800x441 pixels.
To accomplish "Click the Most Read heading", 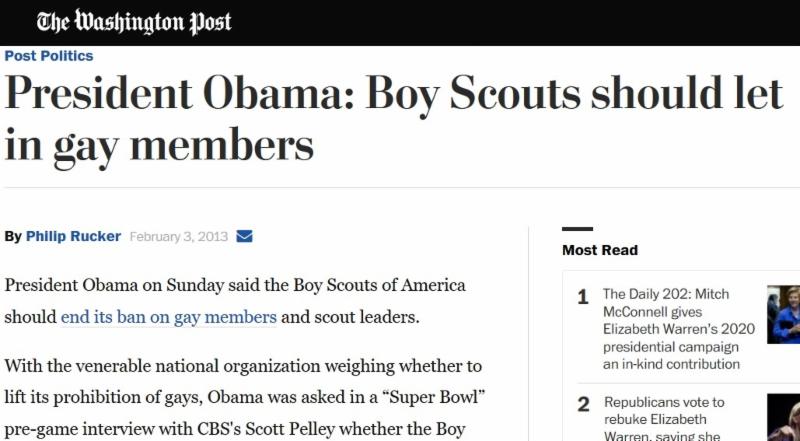I will [x=600, y=250].
